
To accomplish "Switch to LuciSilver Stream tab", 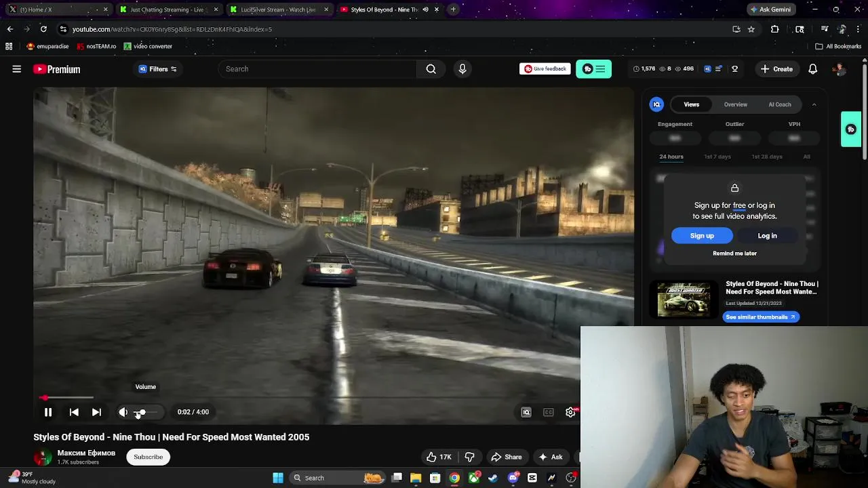I will (279, 9).
